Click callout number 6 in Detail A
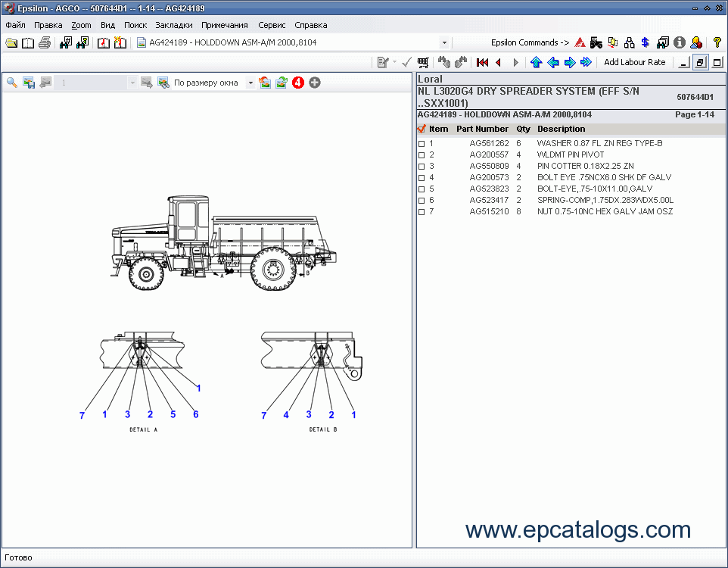 [195, 414]
